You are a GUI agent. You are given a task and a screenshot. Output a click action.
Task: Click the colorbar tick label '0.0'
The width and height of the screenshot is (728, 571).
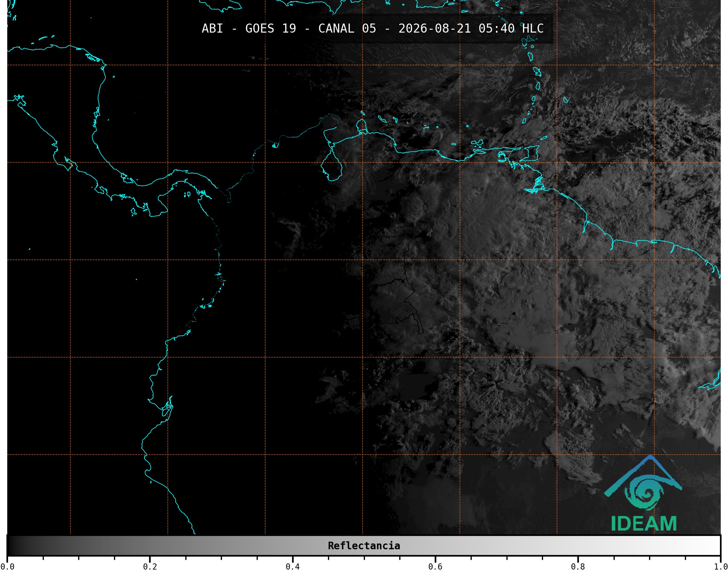pos(7,566)
